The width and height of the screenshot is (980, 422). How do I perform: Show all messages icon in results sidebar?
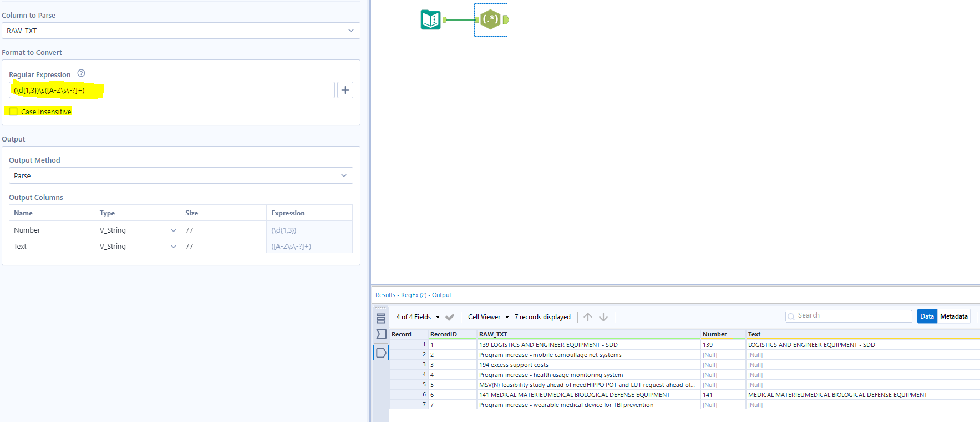click(381, 319)
